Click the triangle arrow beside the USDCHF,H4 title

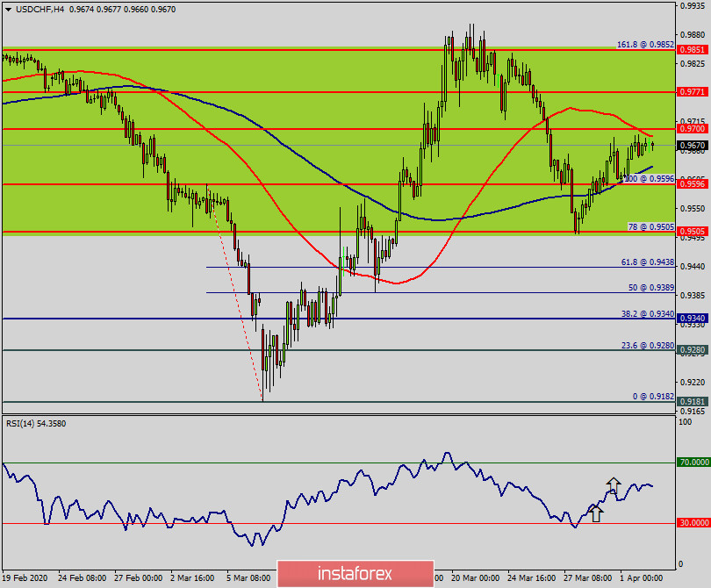pos(8,8)
